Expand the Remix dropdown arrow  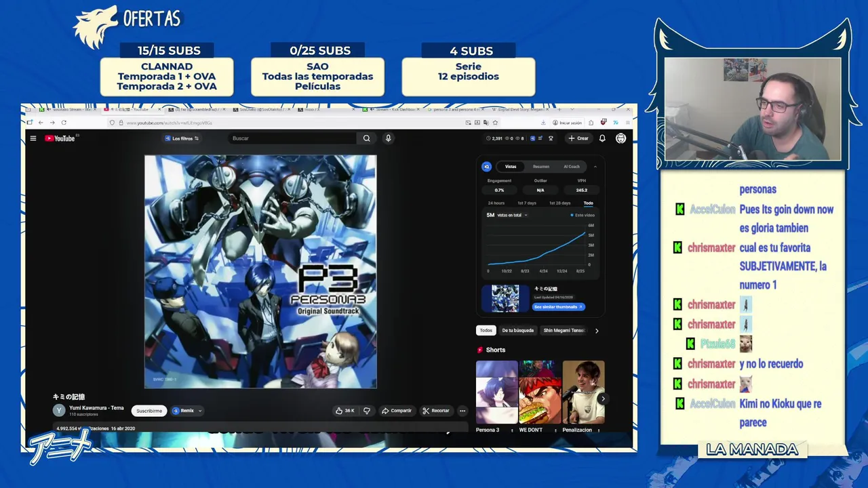click(x=200, y=411)
